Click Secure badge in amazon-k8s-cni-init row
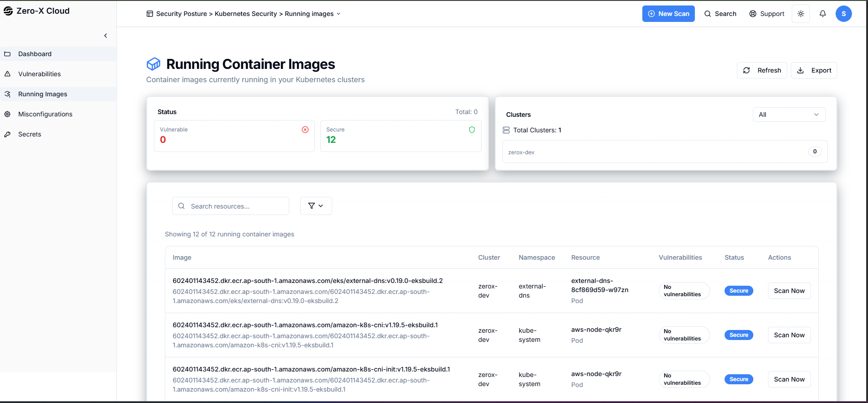868x403 pixels. click(739, 379)
